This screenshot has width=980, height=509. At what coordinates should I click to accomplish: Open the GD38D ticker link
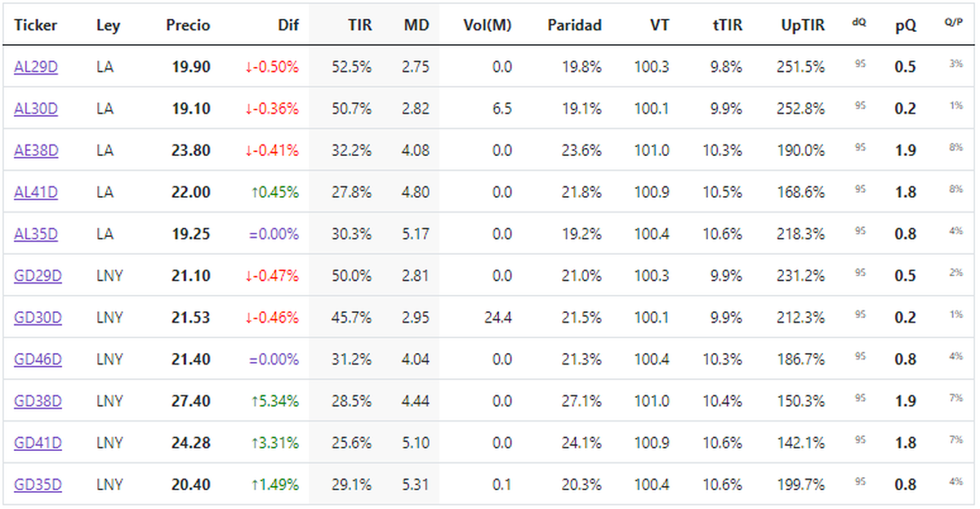[x=38, y=401]
